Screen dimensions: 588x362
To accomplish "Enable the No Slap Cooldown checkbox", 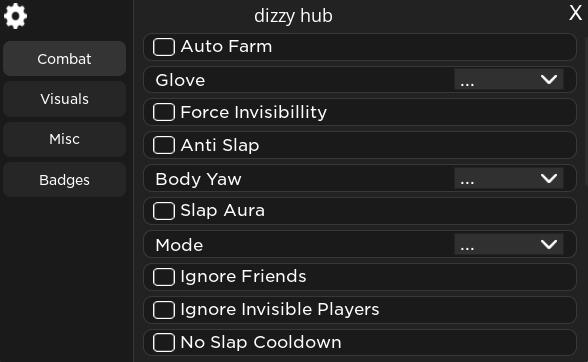I will tap(164, 342).
